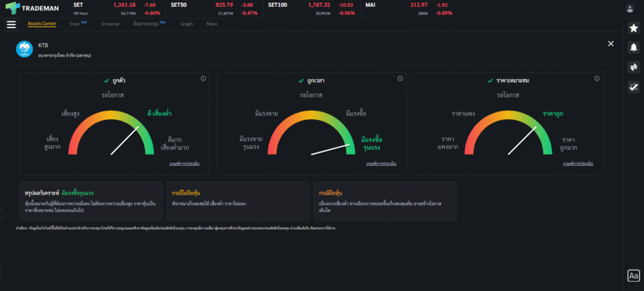Click info icon on ถูกเวลา gauge card
Image resolution: width=644 pixels, height=291 pixels.
point(400,79)
